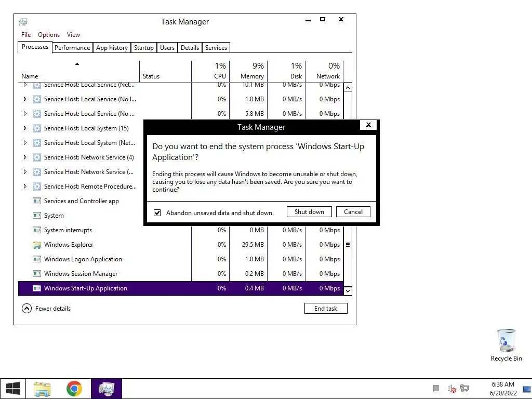Click the Status column header

click(x=166, y=71)
